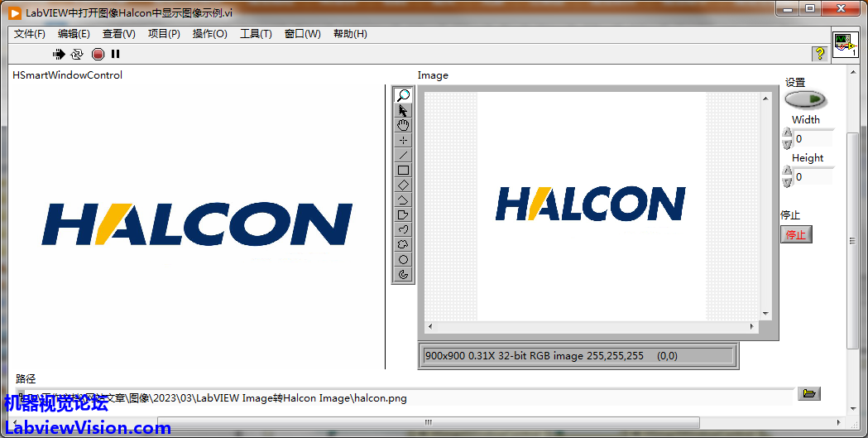Decrement the Height value

(787, 181)
